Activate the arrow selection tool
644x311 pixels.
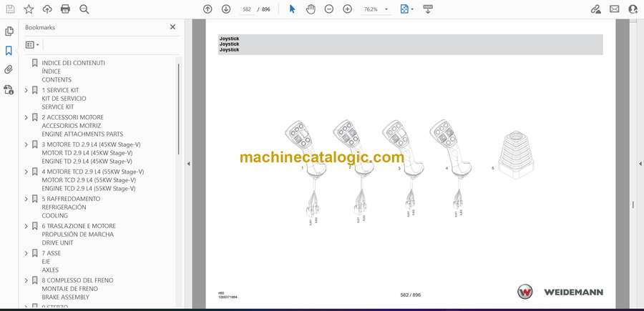(292, 9)
